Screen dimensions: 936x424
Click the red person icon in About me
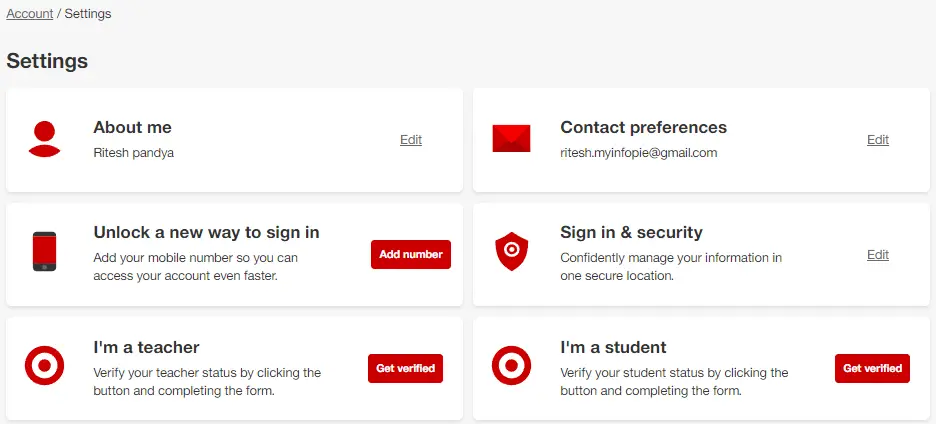pyautogui.click(x=44, y=139)
